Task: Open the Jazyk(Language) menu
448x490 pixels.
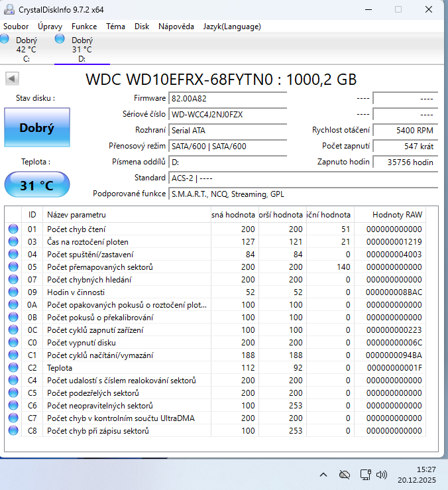Action: (232, 27)
